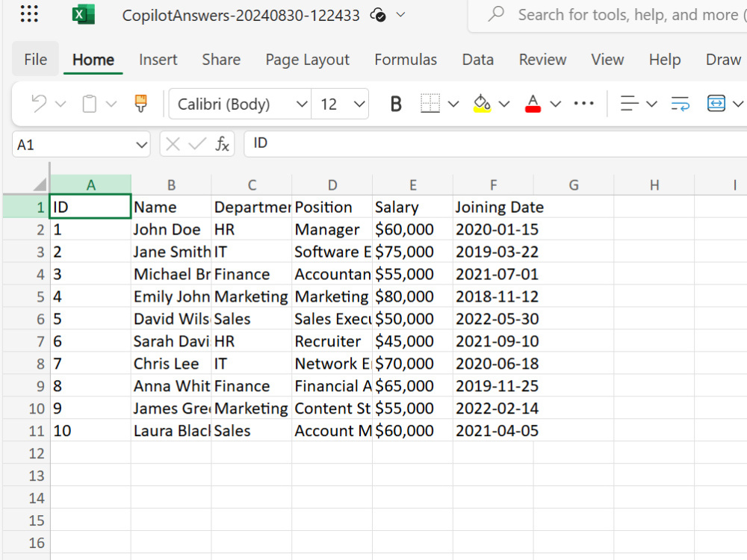Open Insert Function fx icon
Image resolution: width=747 pixels, height=560 pixels.
[x=222, y=144]
